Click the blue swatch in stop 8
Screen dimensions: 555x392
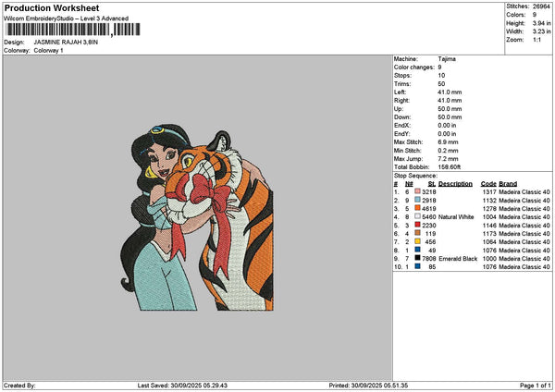417,250
